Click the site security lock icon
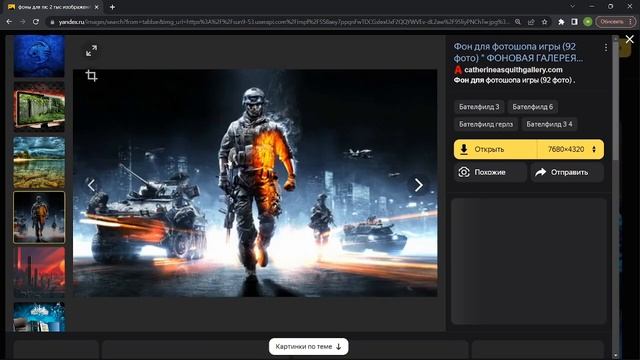The width and height of the screenshot is (640, 360). (52, 22)
